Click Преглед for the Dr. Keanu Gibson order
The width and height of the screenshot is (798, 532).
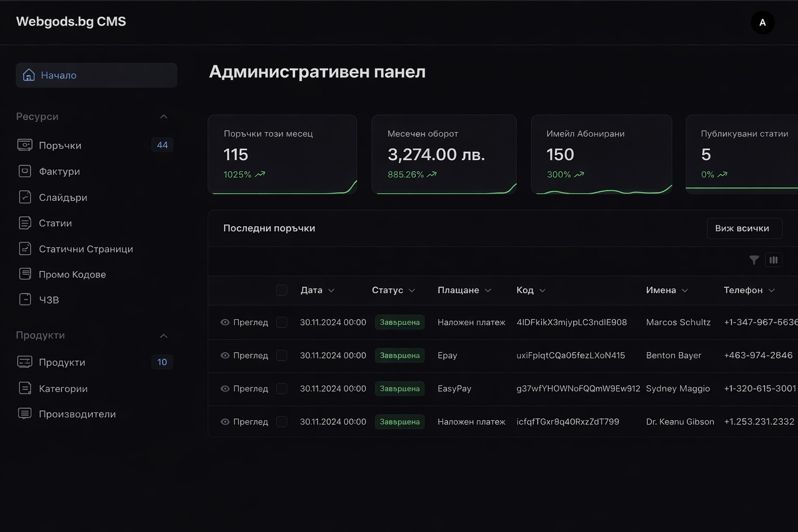(x=245, y=422)
